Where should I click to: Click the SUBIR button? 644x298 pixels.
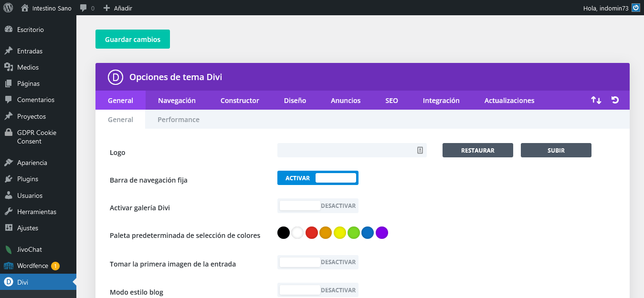point(556,150)
